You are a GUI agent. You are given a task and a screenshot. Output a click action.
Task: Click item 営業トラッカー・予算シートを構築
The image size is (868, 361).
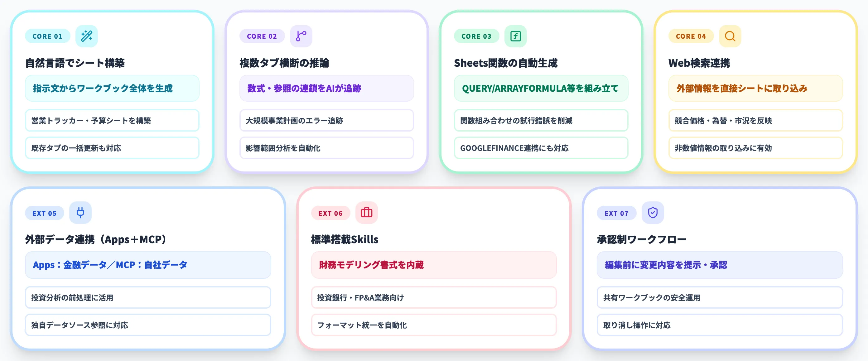coord(112,120)
